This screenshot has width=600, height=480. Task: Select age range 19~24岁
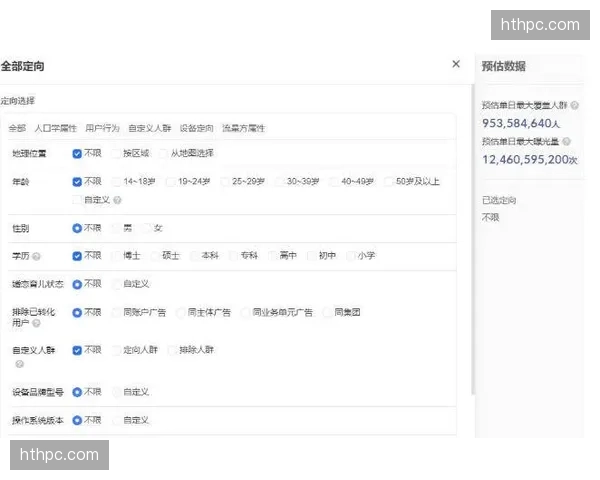(171, 181)
